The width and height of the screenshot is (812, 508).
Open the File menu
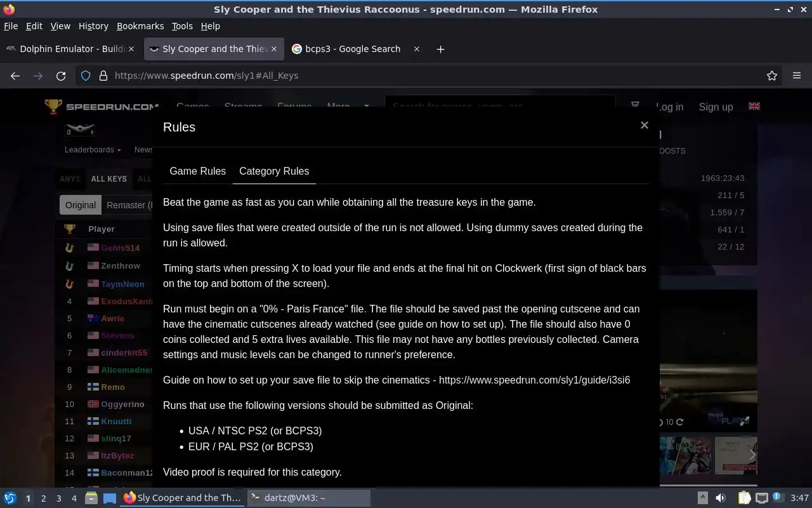(11, 26)
